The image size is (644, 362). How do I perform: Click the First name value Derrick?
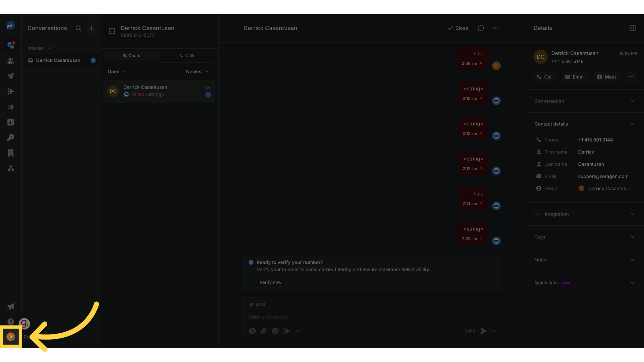(586, 152)
